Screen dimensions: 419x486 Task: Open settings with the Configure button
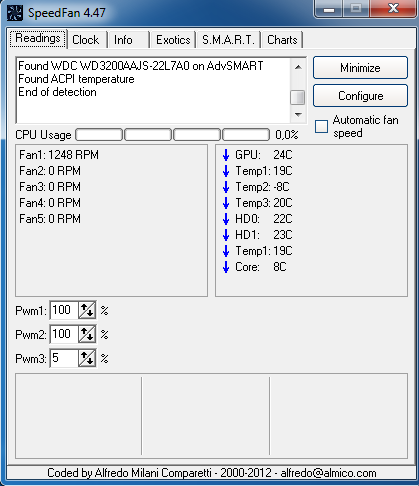coord(360,96)
